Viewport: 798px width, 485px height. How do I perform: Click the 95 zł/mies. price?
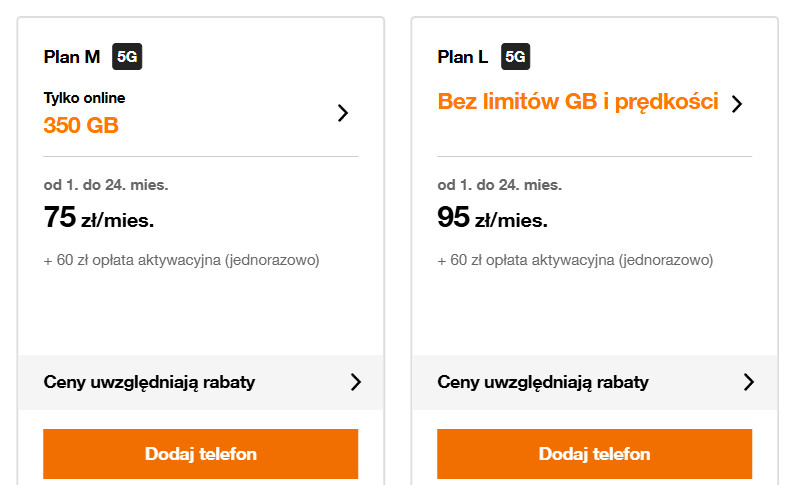point(493,218)
